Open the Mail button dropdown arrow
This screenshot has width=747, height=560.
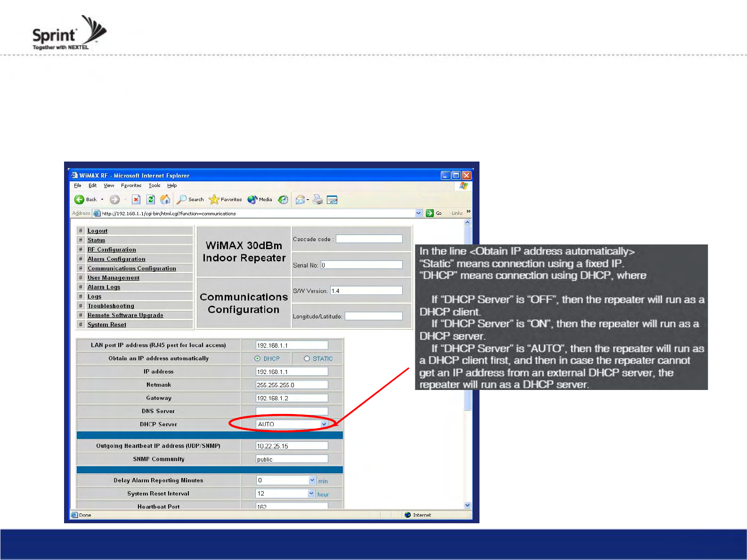308,200
